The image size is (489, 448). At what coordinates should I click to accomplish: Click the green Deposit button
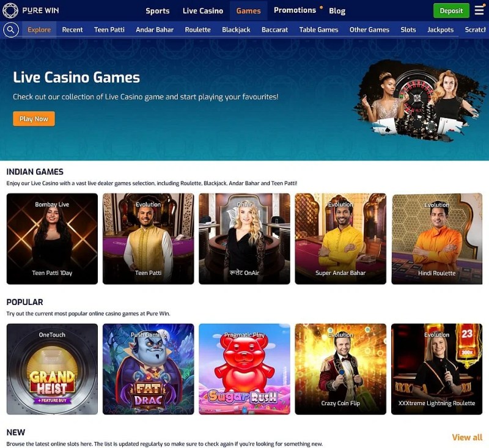tap(451, 10)
